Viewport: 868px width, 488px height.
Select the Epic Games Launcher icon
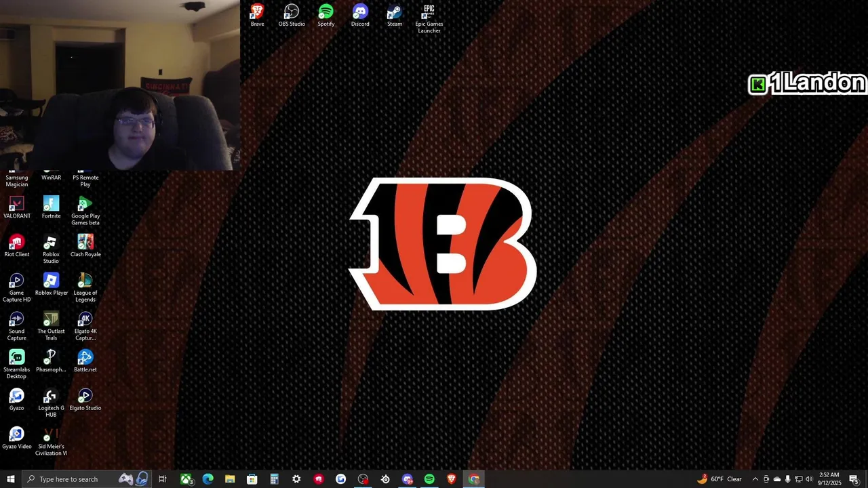tap(429, 18)
